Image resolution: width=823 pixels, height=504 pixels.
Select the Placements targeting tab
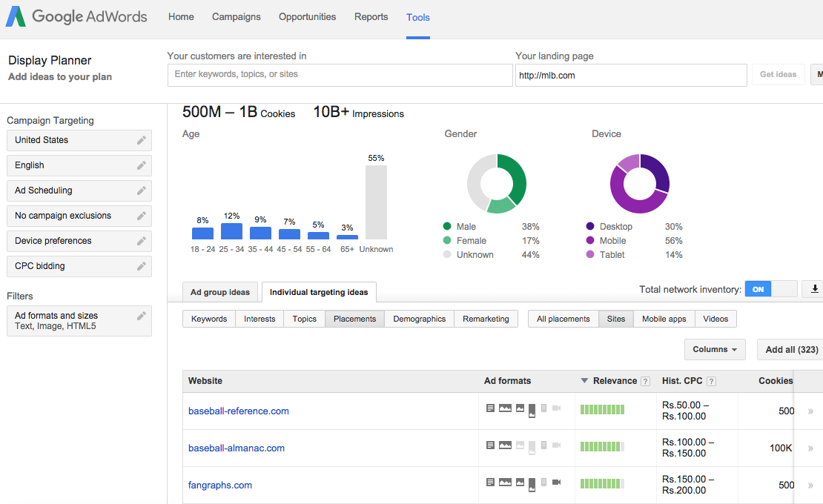tap(355, 319)
